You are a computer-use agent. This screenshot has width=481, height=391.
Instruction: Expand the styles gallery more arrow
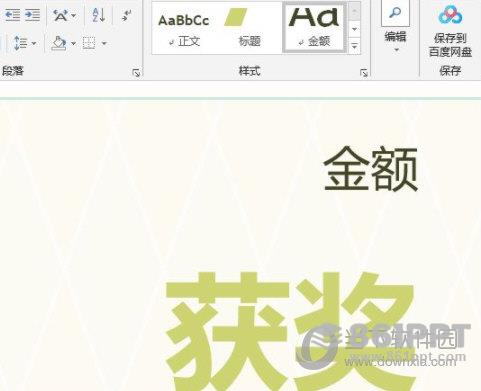pos(355,46)
